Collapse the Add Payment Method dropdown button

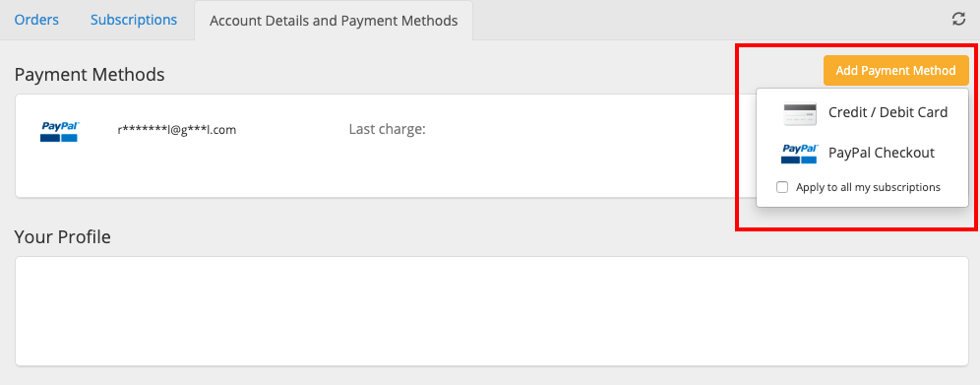tap(895, 70)
